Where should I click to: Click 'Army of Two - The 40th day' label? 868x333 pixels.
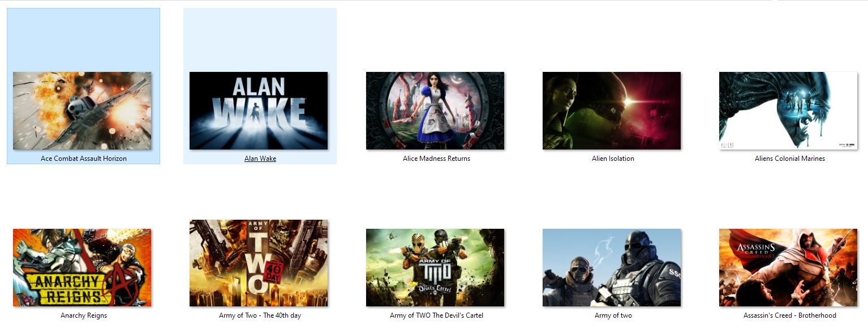(x=260, y=315)
